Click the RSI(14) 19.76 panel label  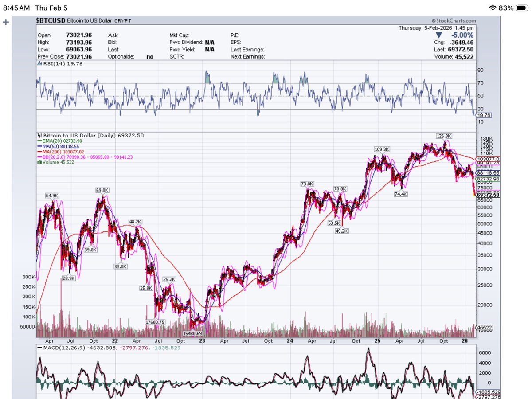point(61,64)
